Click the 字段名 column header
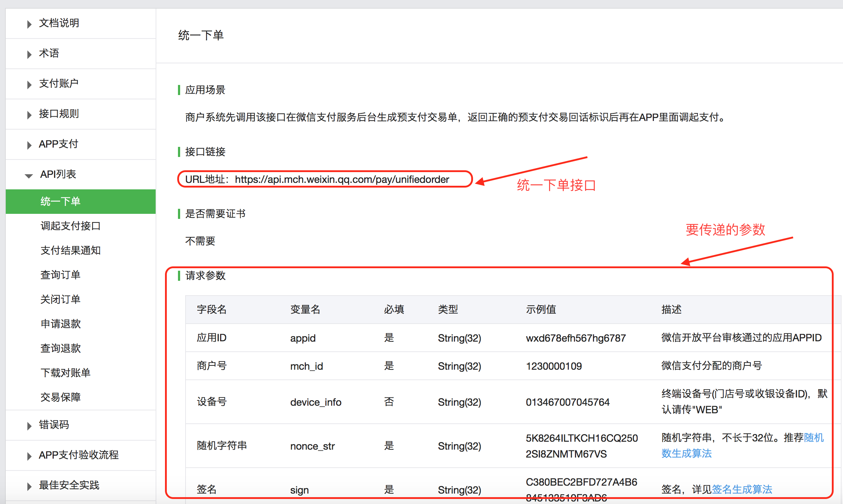Viewport: 843px width, 504px height. click(212, 310)
